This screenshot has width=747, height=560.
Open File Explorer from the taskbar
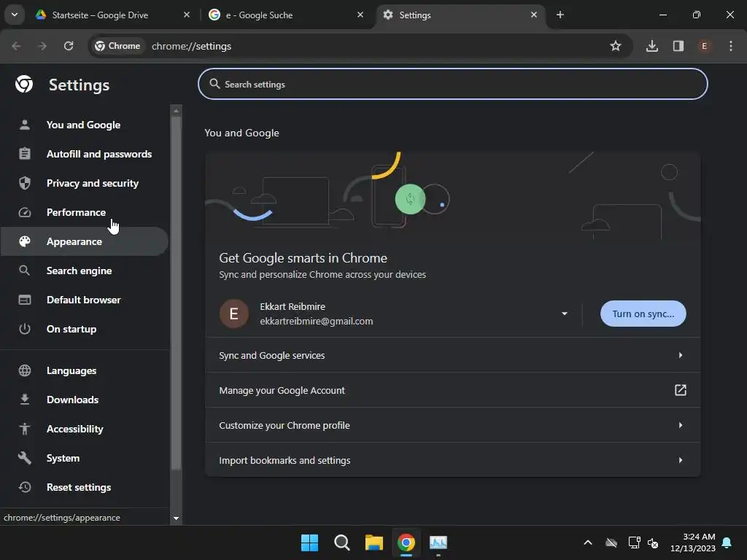(x=374, y=542)
